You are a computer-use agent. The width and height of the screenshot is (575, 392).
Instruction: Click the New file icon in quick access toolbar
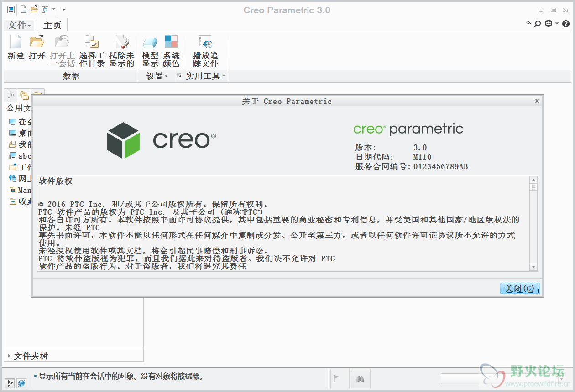pyautogui.click(x=23, y=9)
